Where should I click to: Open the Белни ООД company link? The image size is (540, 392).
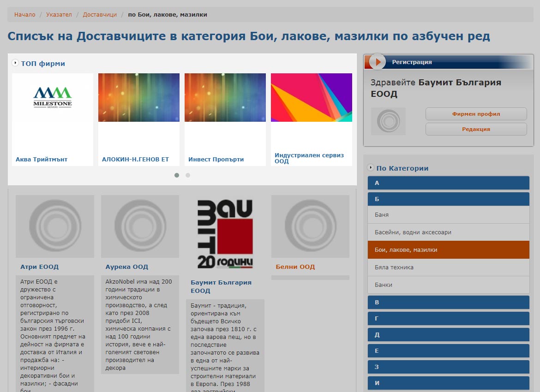tap(295, 267)
